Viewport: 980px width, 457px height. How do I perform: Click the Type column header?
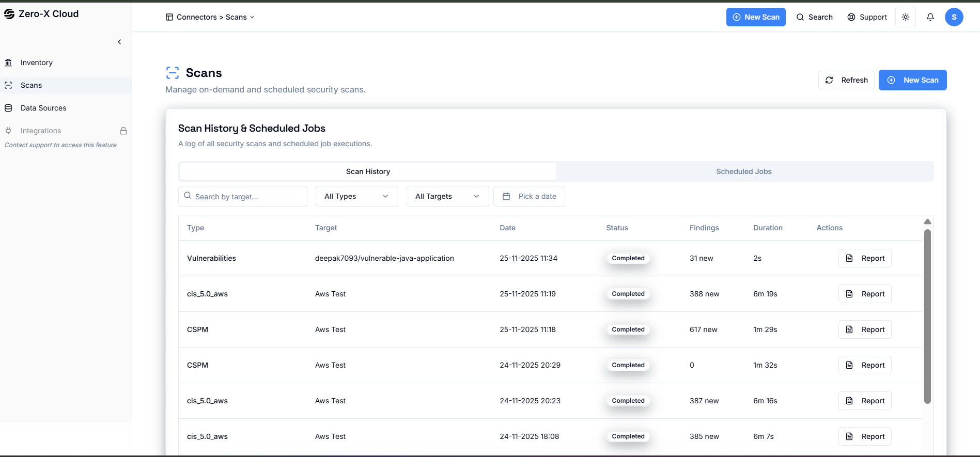click(195, 228)
